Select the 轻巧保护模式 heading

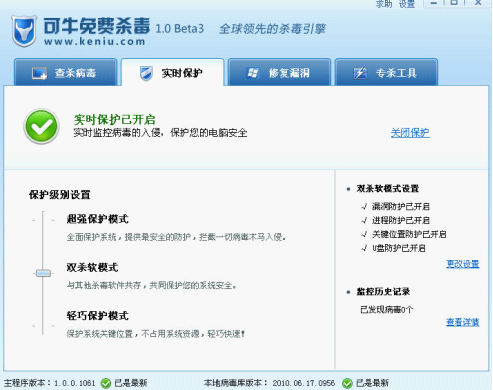click(97, 316)
